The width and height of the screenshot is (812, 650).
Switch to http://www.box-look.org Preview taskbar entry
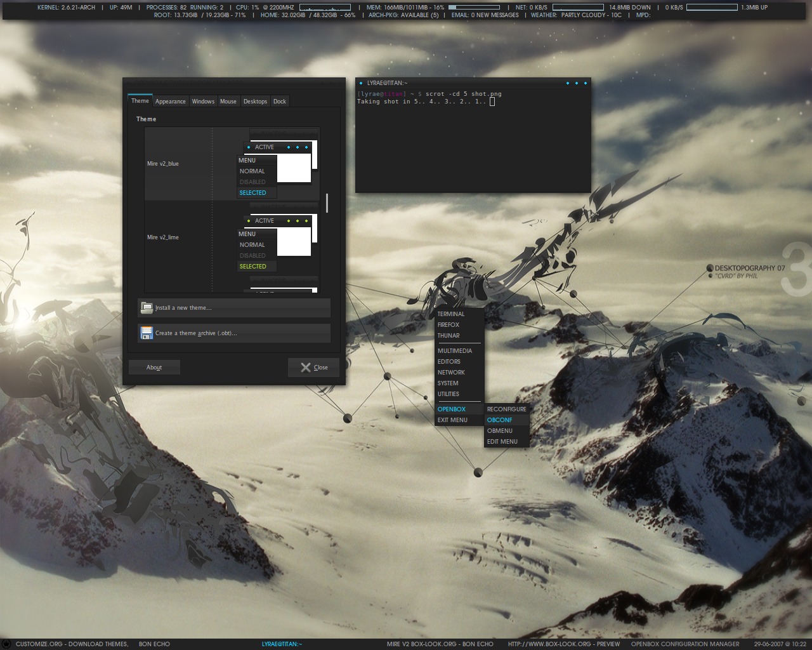[x=564, y=644]
